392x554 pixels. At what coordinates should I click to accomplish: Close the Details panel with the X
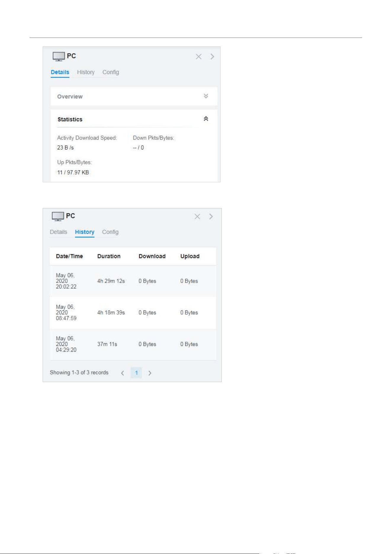click(199, 57)
